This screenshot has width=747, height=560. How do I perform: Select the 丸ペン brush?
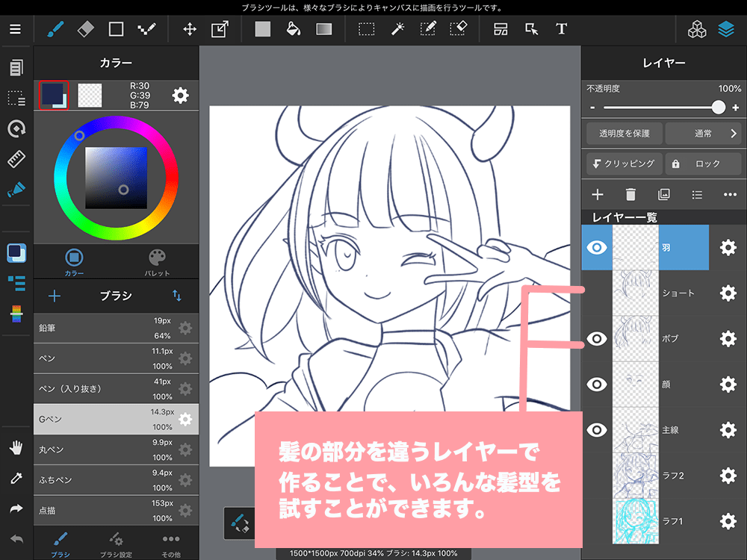116,449
